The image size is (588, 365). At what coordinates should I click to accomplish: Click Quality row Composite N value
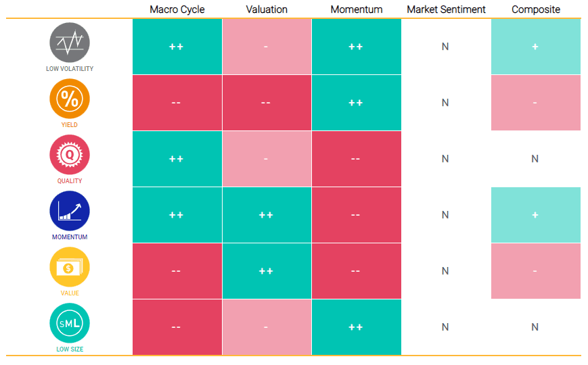pos(535,159)
